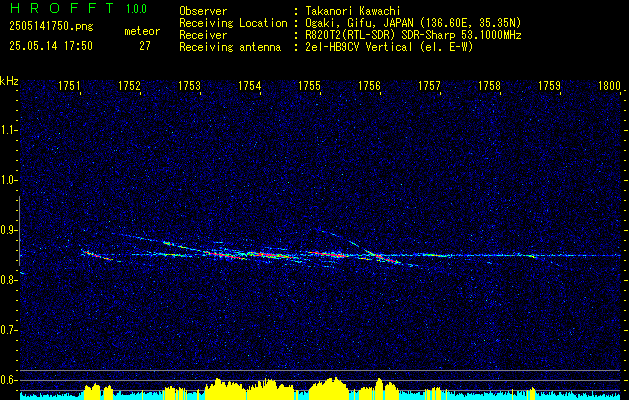Viewport: 629px width, 400px height.
Task: Click the HROFFT title text
Action: click(x=62, y=8)
